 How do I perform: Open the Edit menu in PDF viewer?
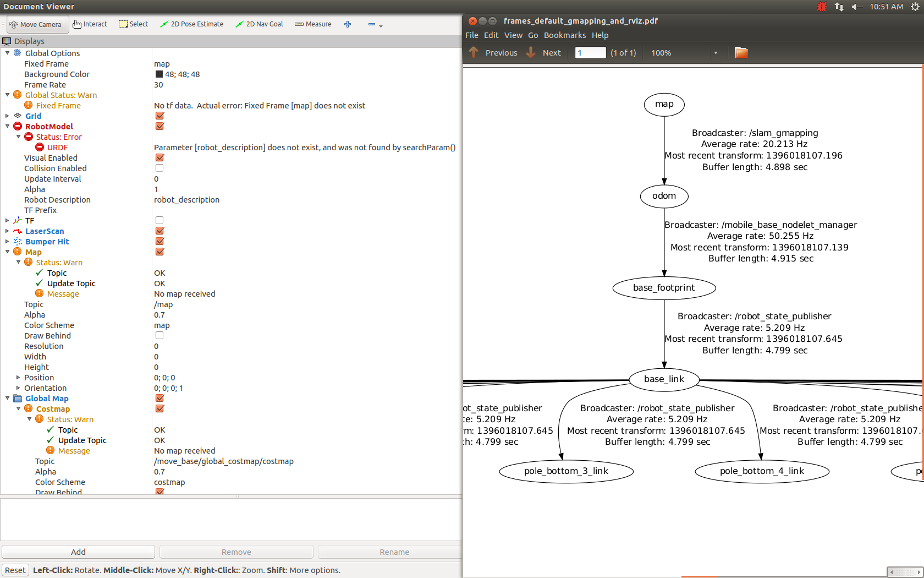[x=491, y=35]
